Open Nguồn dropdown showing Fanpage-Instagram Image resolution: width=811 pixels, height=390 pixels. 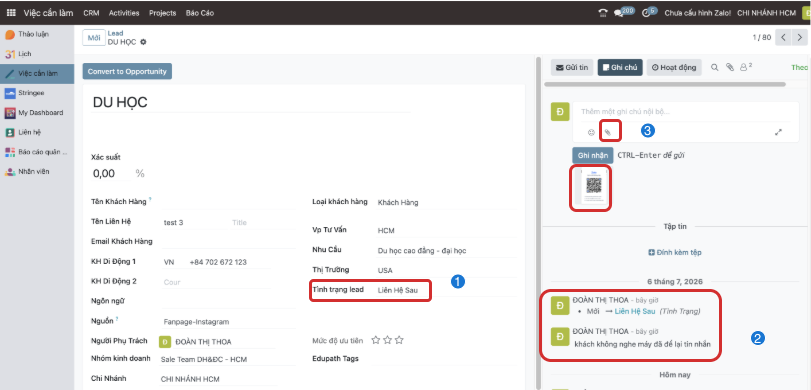tap(228, 322)
